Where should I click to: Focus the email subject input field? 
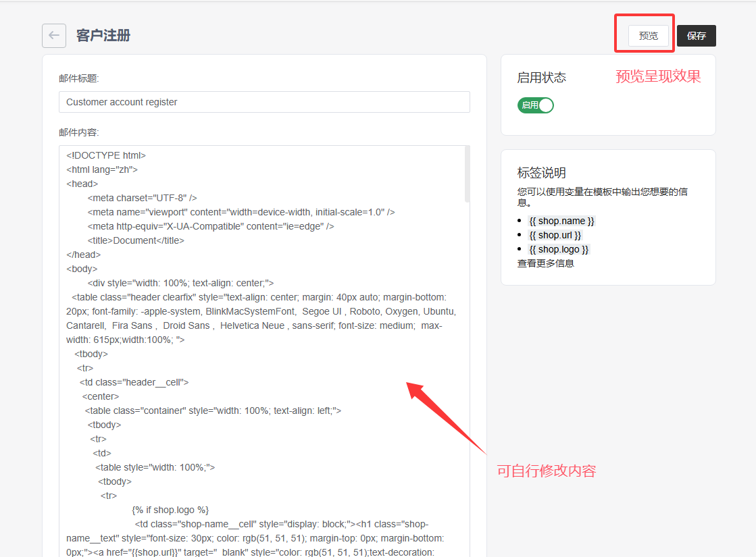point(264,102)
